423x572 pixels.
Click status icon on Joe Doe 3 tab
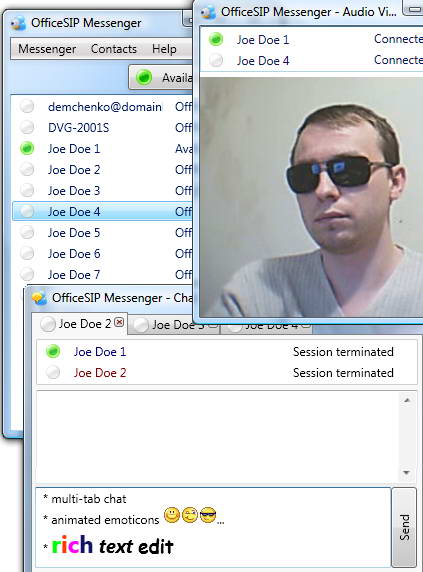coord(141,325)
